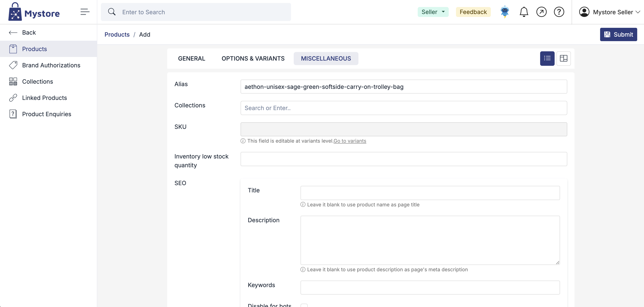The height and width of the screenshot is (307, 644).
Task: Switch to grid layout view
Action: click(563, 59)
